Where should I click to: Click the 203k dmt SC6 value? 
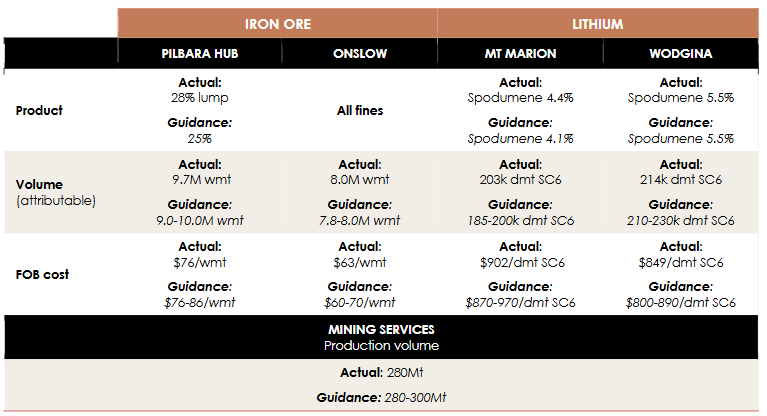pos(520,180)
